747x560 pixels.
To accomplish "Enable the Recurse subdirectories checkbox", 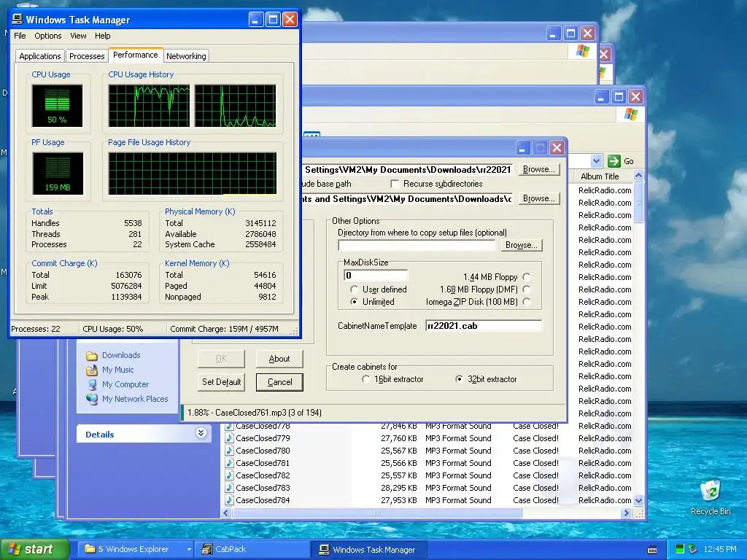I will click(395, 184).
